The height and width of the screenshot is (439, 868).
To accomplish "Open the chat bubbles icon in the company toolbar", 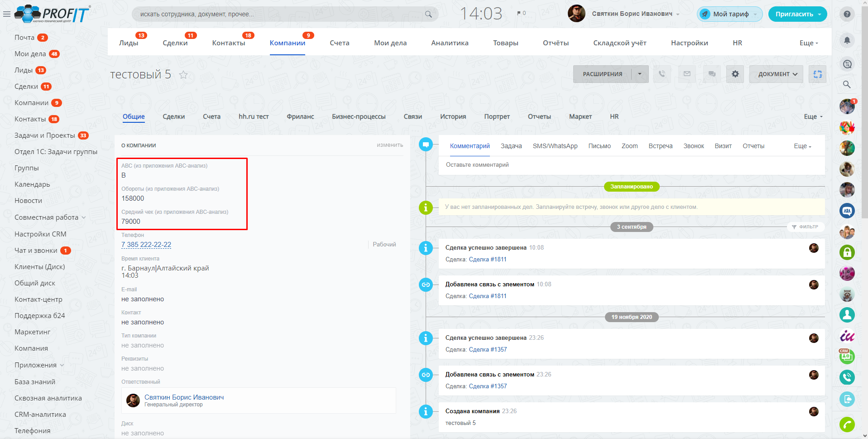I will [x=712, y=74].
